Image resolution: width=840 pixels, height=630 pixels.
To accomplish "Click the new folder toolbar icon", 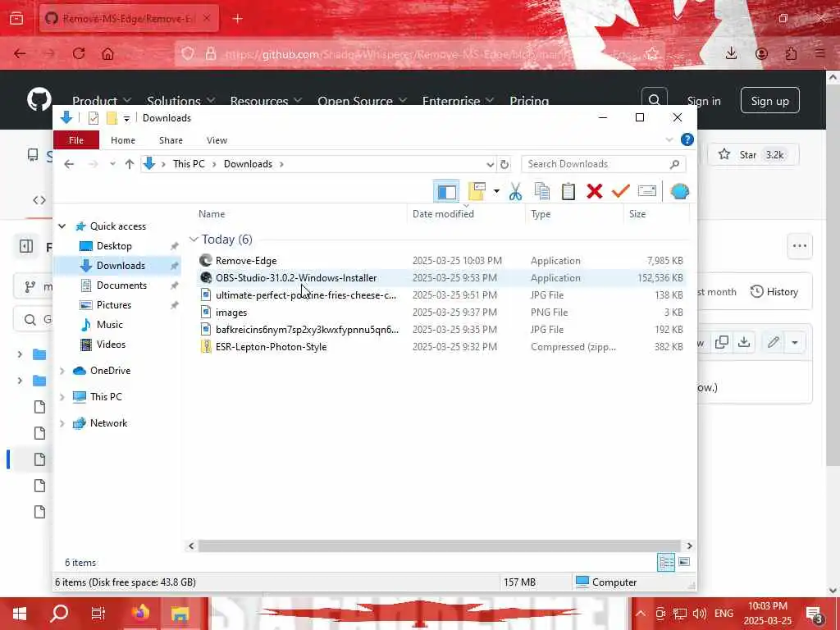I will [477, 191].
